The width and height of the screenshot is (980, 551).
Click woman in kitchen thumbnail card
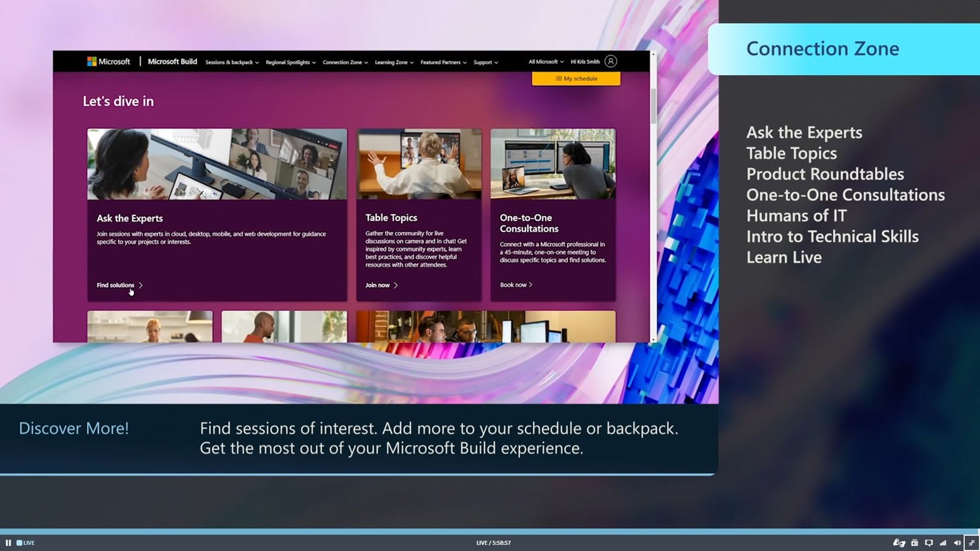coord(150,326)
